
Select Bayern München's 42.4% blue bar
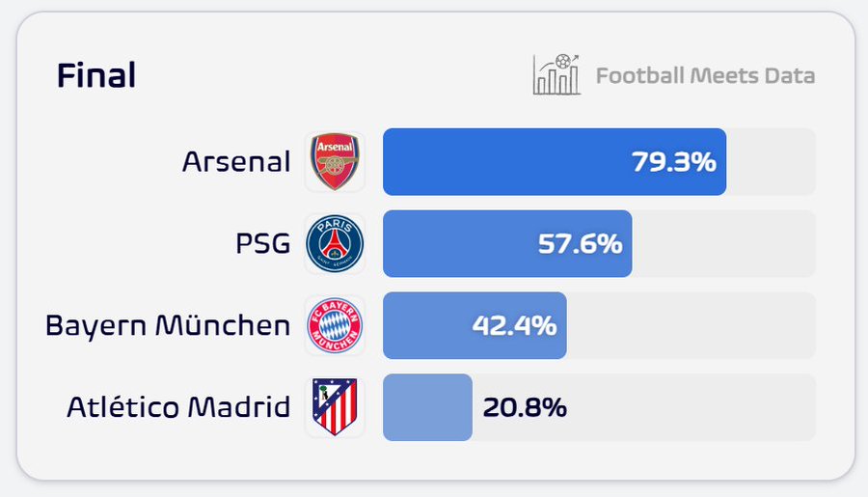[x=424, y=326]
